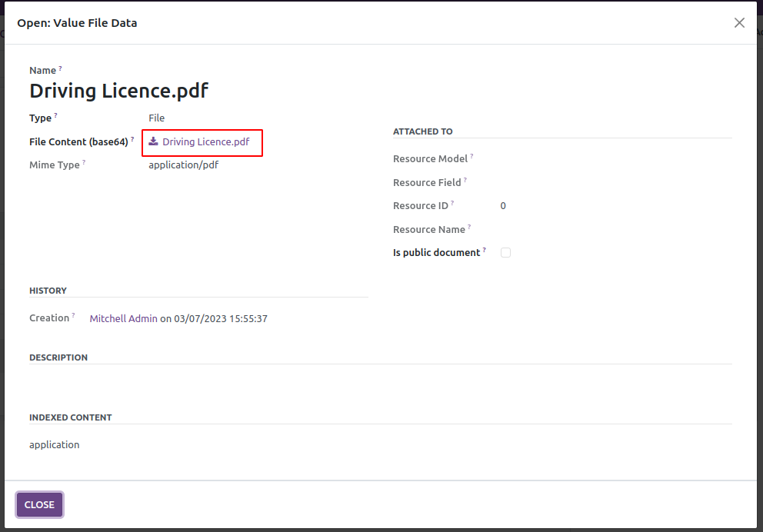
Task: Click the help question mark beside Mime Type
Action: point(84,163)
